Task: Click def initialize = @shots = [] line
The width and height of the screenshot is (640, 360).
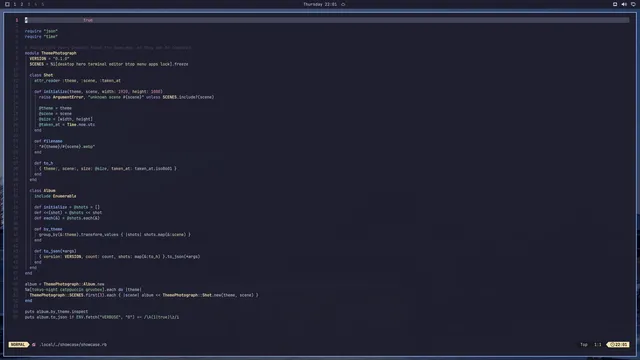Action: tap(67, 207)
